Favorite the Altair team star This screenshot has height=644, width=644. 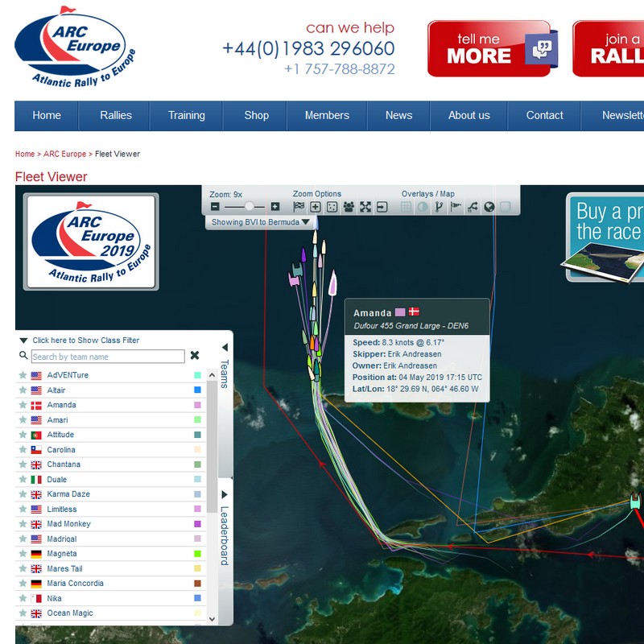coord(23,390)
